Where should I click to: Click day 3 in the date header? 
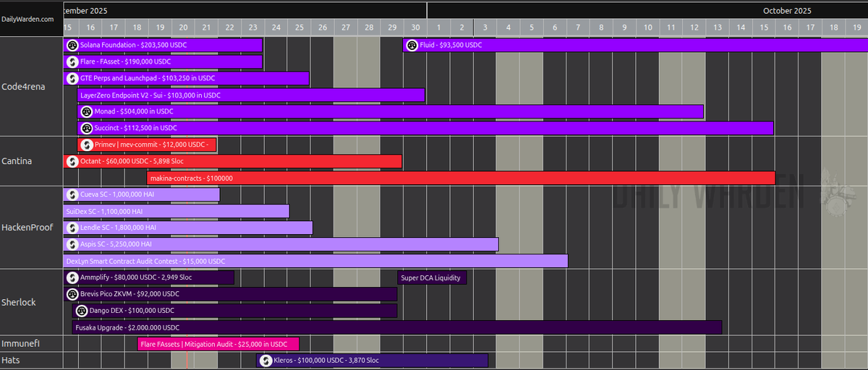click(485, 27)
